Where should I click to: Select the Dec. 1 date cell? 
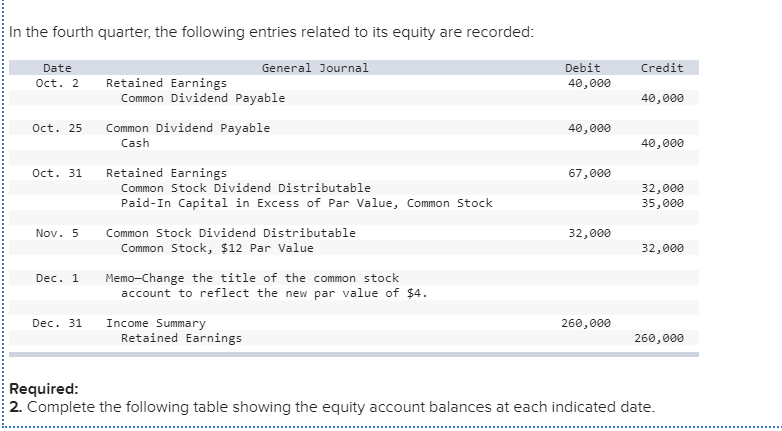(57, 278)
